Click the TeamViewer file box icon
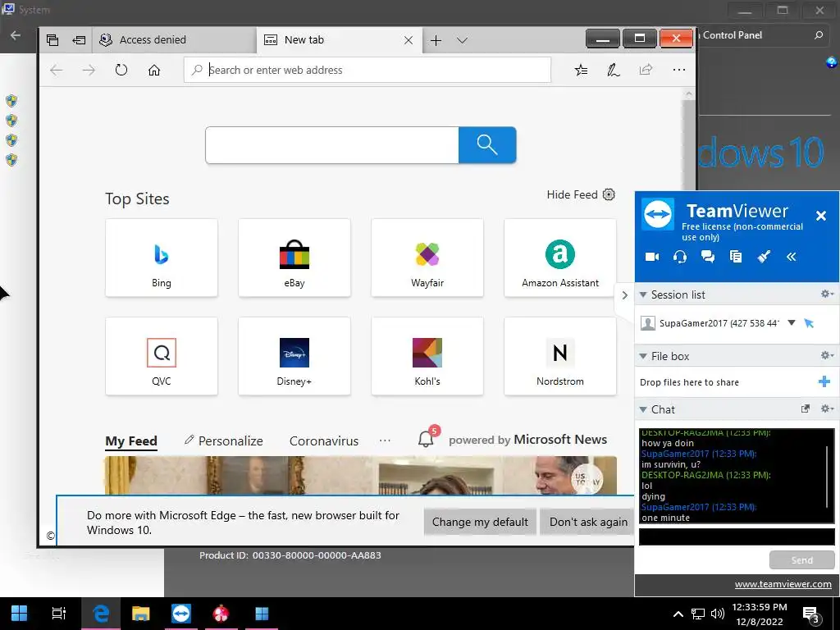Screen dimensions: 840x630 click(x=736, y=257)
